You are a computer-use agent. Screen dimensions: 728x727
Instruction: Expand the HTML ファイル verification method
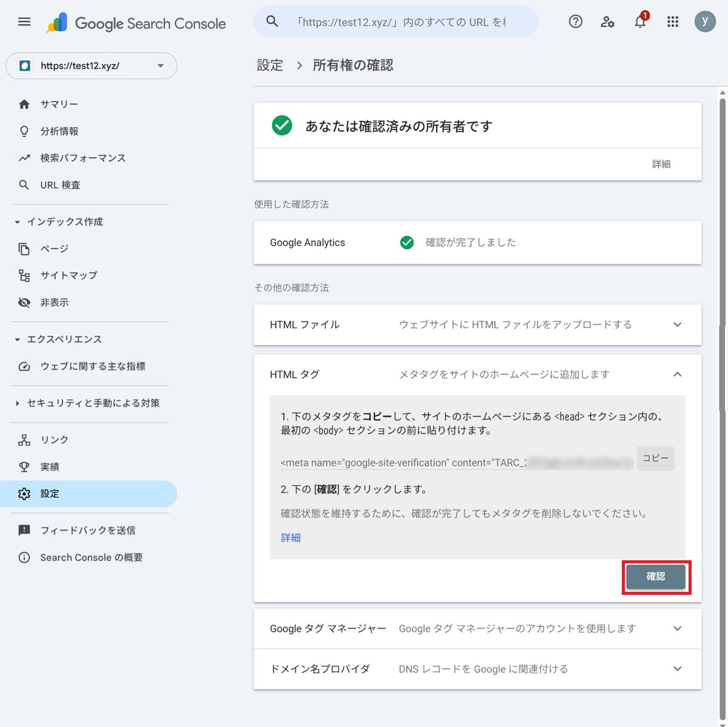tap(677, 325)
